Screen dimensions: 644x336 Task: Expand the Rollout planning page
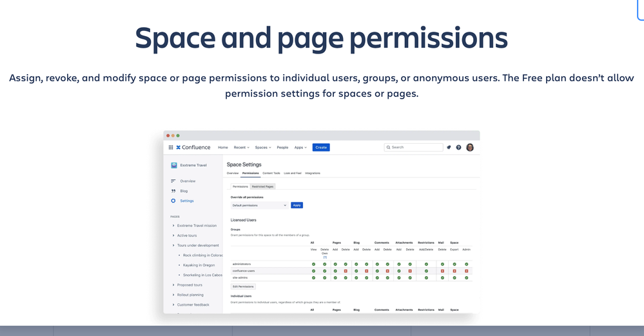coord(173,295)
